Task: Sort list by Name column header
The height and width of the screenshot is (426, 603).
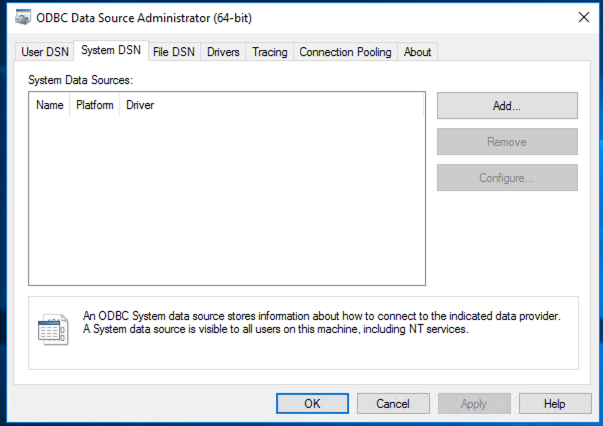Action: pos(49,104)
